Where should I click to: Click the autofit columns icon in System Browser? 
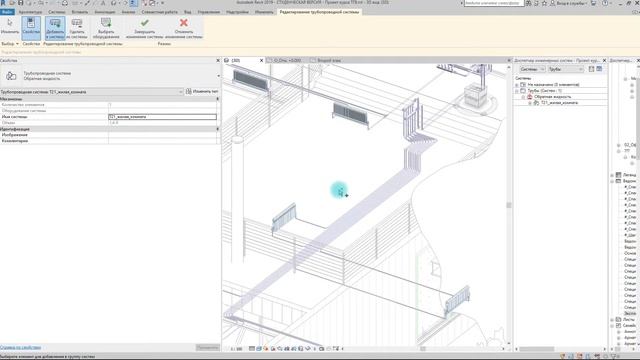[x=591, y=69]
